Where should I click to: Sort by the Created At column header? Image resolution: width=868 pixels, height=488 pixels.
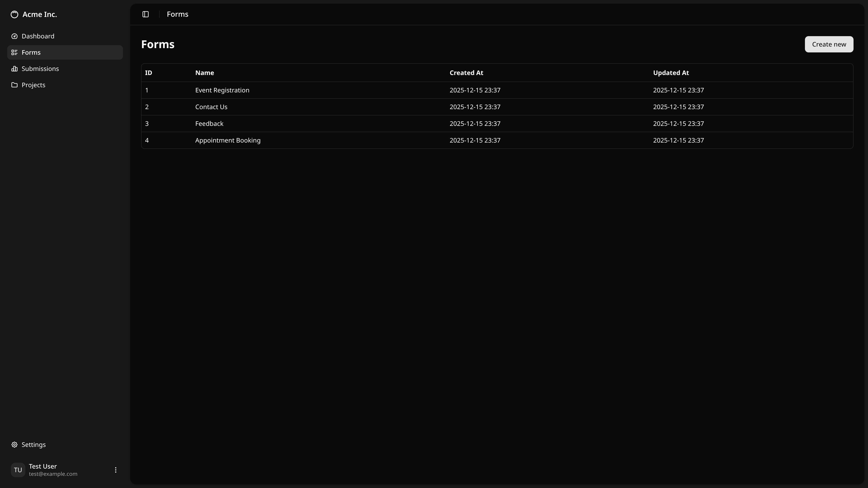pyautogui.click(x=466, y=72)
